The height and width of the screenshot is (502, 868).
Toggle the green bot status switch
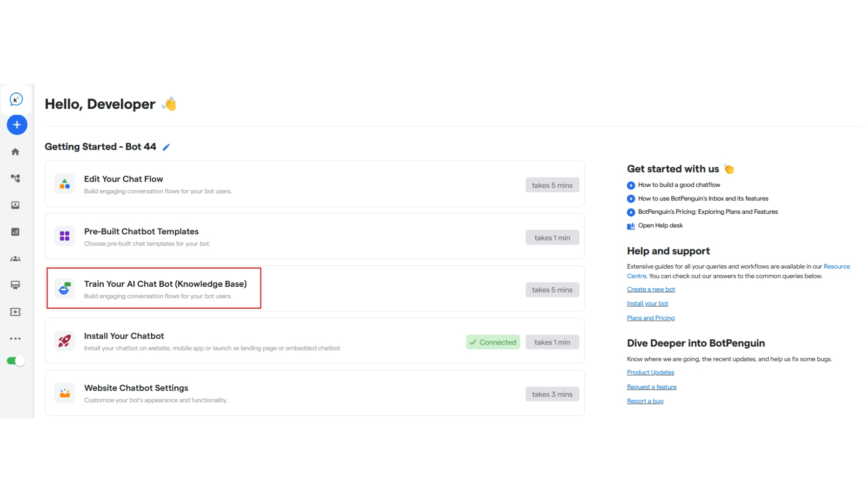pos(16,361)
